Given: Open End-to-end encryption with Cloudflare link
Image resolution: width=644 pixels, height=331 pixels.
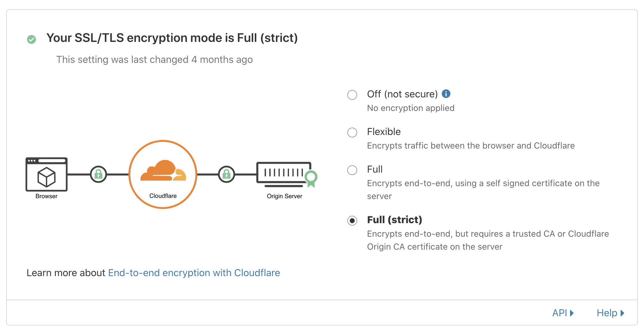Looking at the screenshot, I should coord(194,273).
